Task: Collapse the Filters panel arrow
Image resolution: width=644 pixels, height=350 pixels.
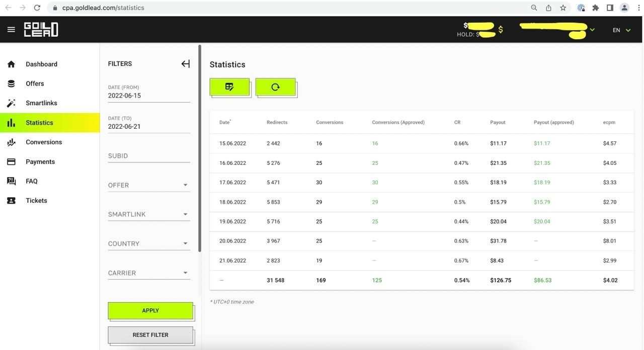Action: tap(186, 64)
